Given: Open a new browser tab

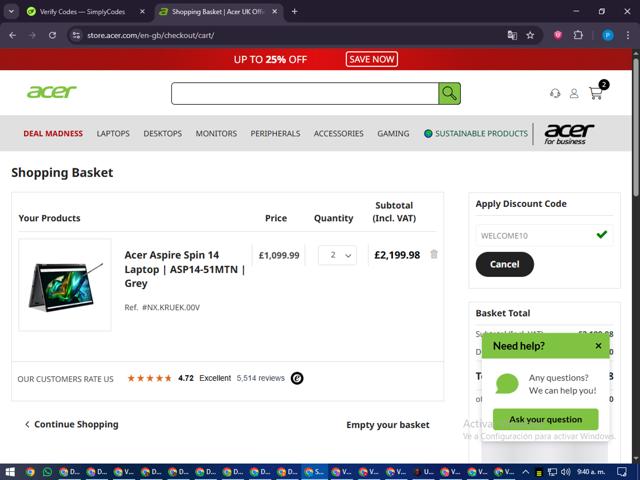Looking at the screenshot, I should click(294, 11).
